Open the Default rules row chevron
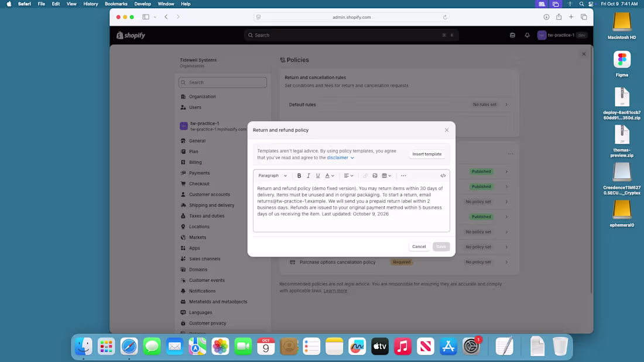Viewport: 644px width, 362px height. click(x=506, y=105)
